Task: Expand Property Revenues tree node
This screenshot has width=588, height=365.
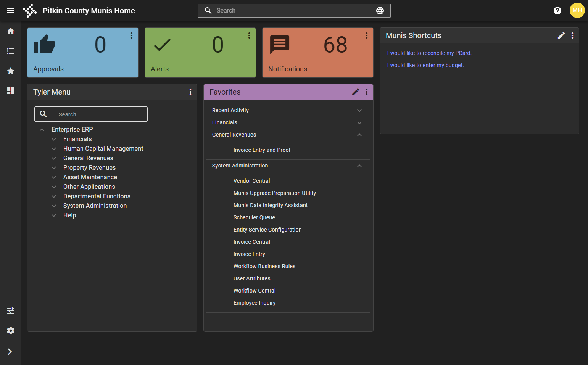Action: (54, 168)
